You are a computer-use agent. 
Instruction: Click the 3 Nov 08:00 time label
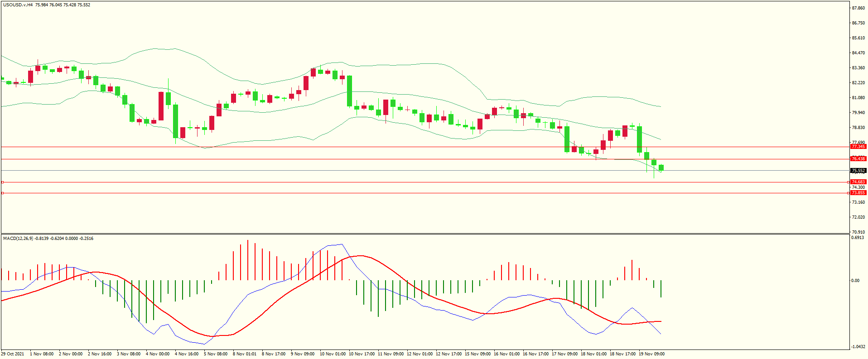129,354
